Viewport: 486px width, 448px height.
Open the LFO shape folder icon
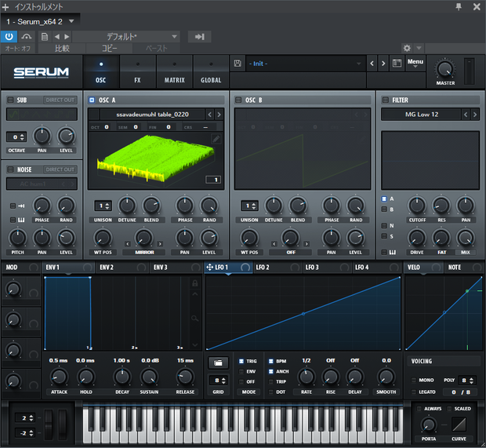click(x=218, y=362)
